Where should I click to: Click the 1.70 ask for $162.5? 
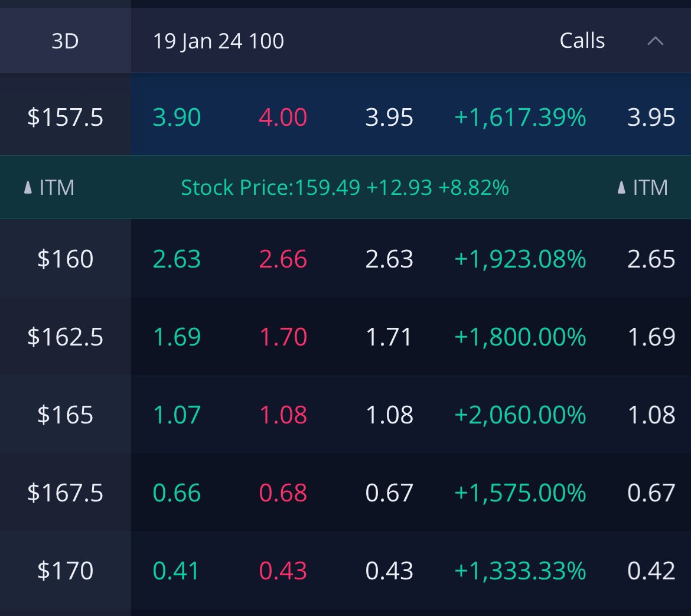coord(283,337)
